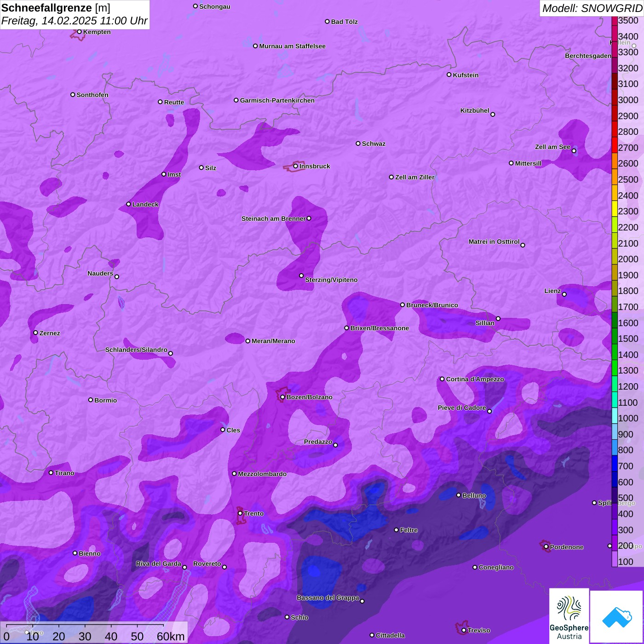Click the Garmisch-Partenkirchen location dot

(x=236, y=100)
